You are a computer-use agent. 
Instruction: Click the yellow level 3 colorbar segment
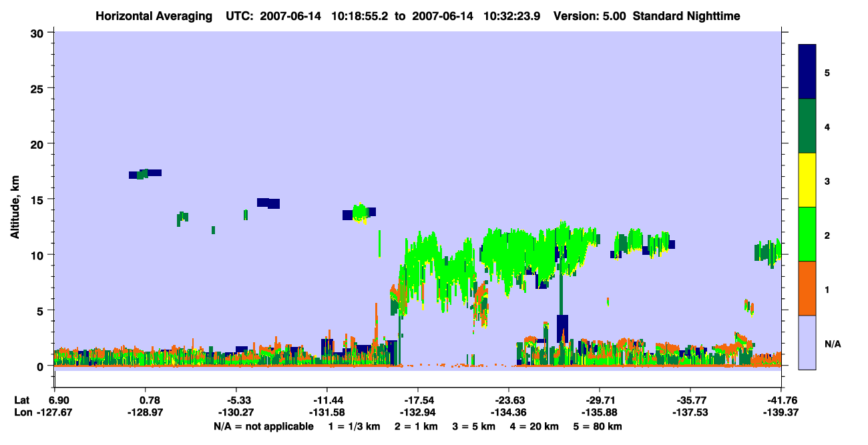point(807,180)
